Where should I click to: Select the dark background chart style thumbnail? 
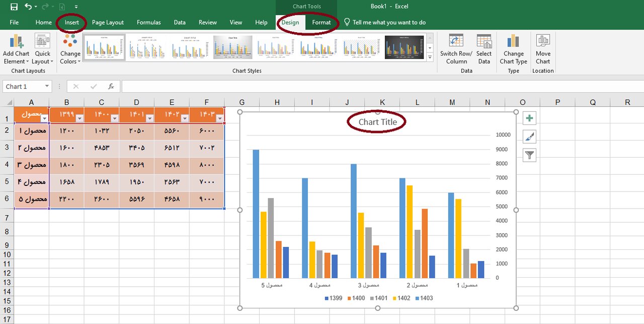pos(404,47)
